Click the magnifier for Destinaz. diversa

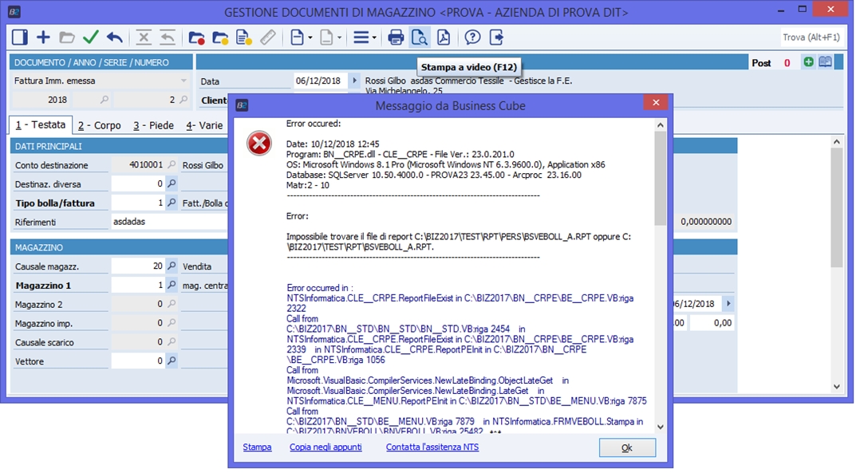coord(172,183)
